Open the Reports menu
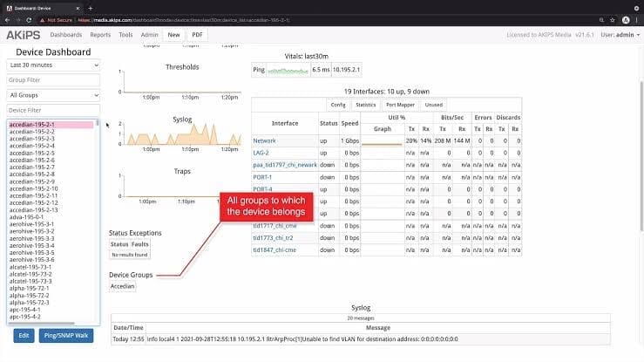The image size is (644, 362). (x=100, y=35)
